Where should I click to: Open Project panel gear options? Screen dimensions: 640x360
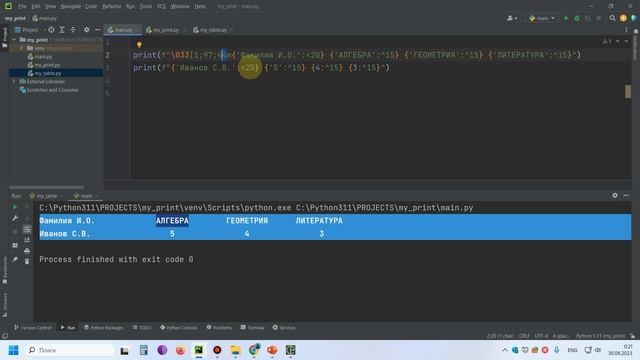point(87,30)
